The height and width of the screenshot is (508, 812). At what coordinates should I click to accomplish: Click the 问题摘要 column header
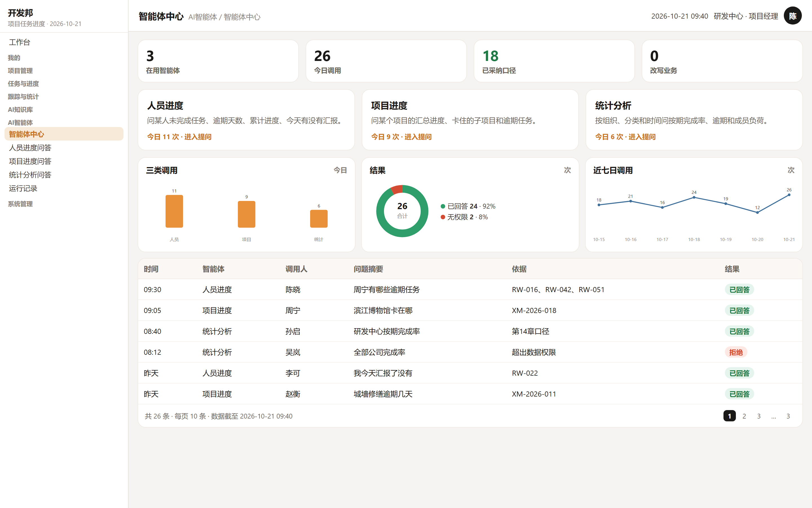pyautogui.click(x=369, y=269)
